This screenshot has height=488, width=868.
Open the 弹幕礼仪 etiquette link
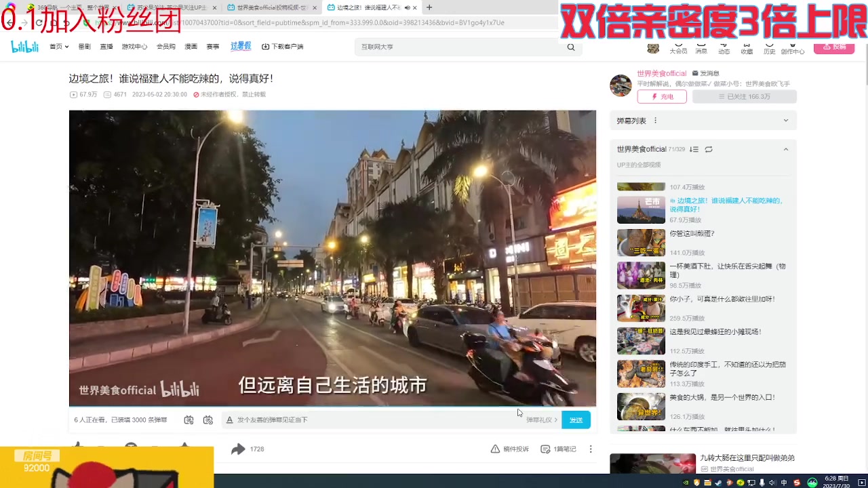tap(542, 420)
